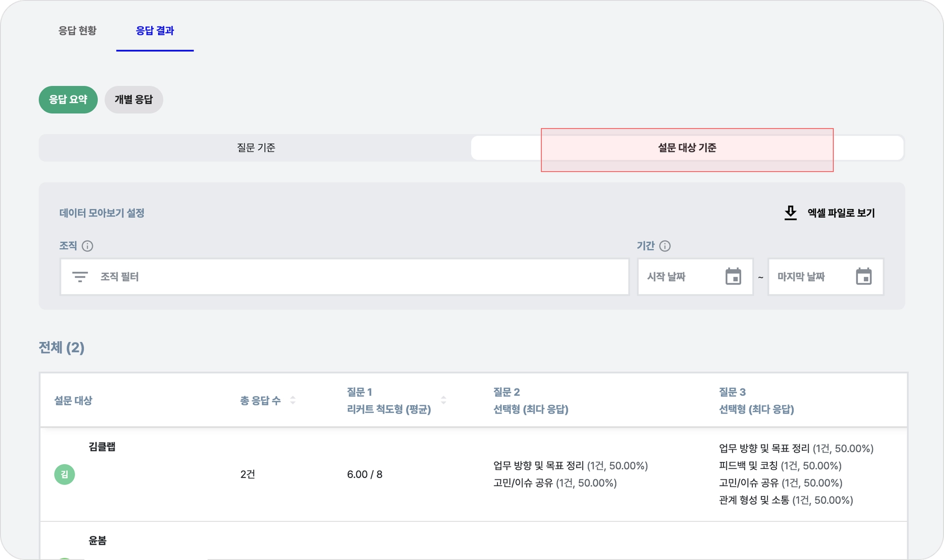
Task: Select the 응답 요약 pill
Action: [68, 99]
